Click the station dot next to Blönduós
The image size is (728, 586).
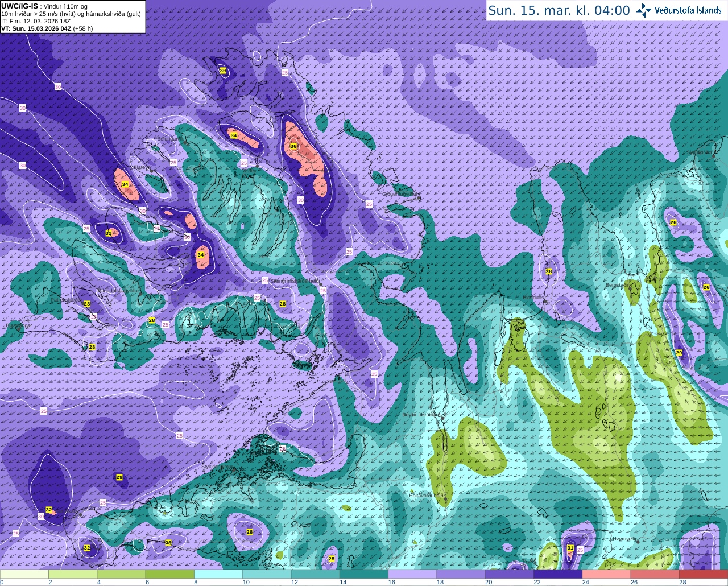(545, 302)
